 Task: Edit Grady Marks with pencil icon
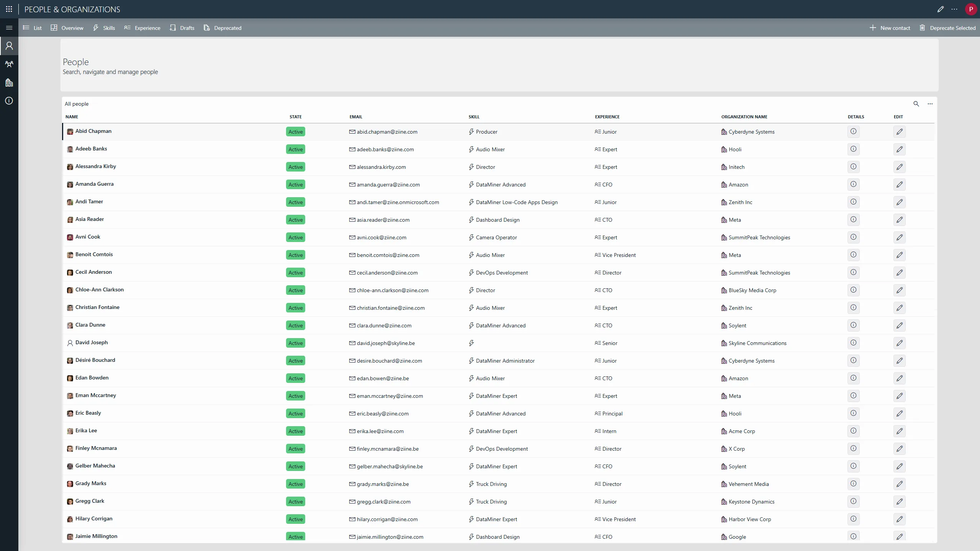tap(899, 484)
